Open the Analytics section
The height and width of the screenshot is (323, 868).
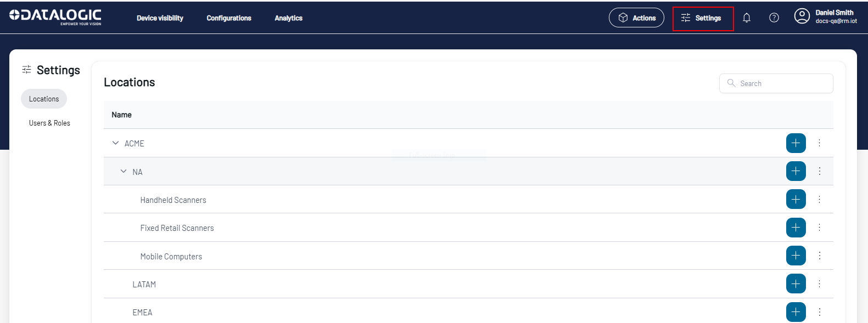tap(288, 18)
